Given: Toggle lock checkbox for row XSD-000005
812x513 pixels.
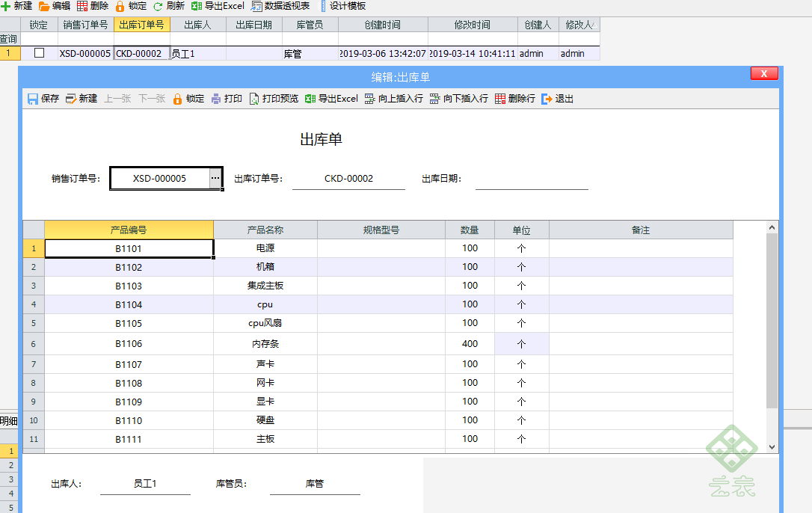Looking at the screenshot, I should tap(39, 53).
